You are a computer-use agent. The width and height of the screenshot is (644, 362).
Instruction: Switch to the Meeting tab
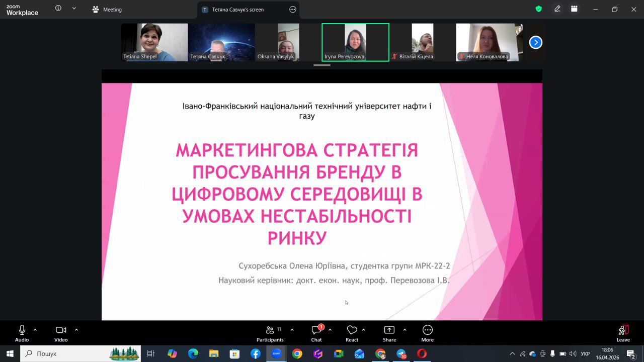[x=107, y=10]
